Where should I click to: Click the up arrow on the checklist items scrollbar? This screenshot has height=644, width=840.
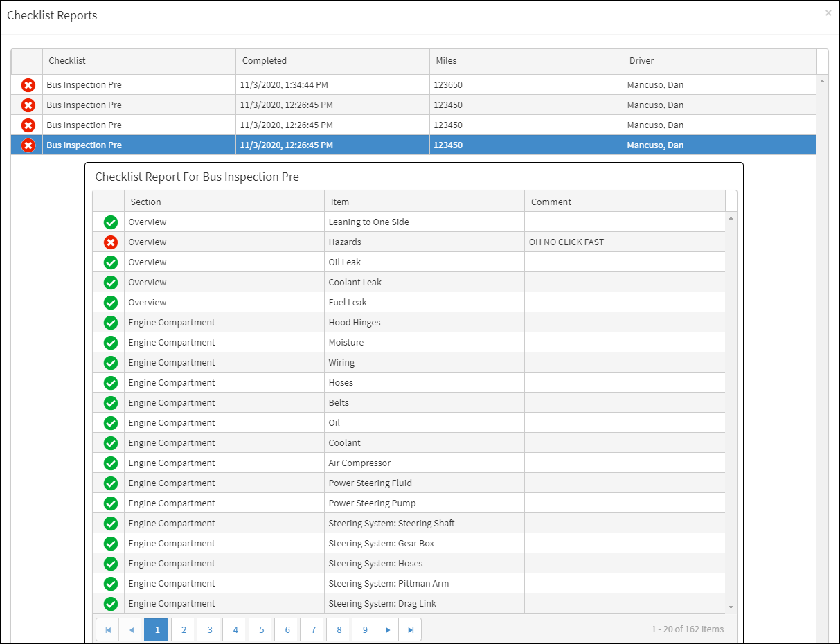[731, 218]
